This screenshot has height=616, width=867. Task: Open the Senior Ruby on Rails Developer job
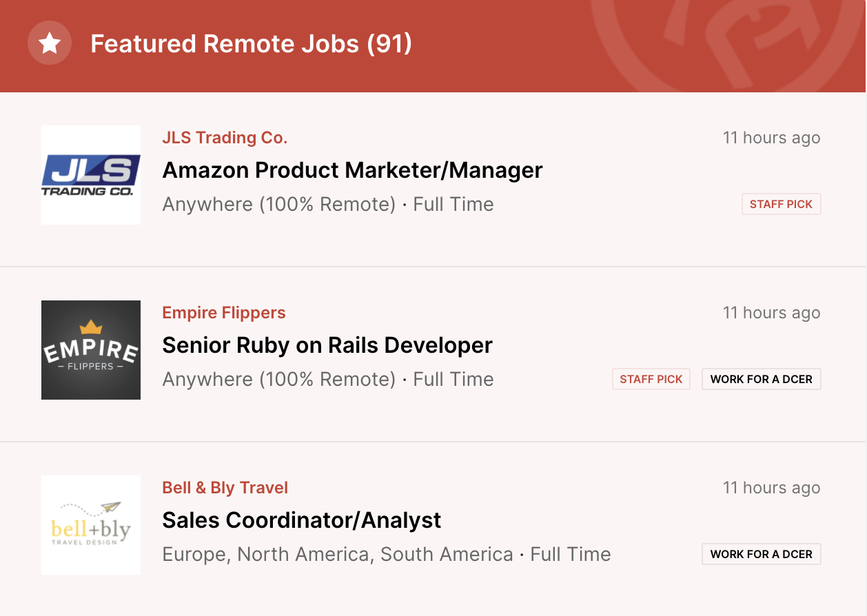(x=327, y=345)
